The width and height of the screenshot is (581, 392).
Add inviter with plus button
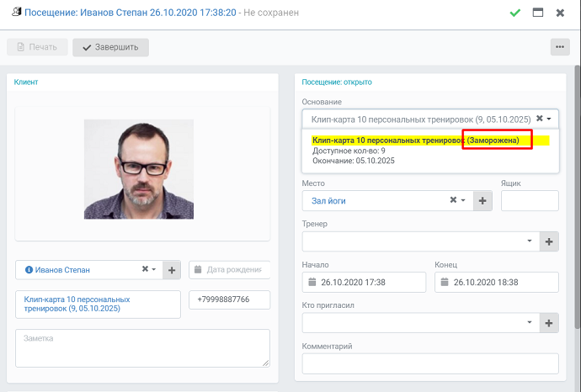[x=549, y=323]
